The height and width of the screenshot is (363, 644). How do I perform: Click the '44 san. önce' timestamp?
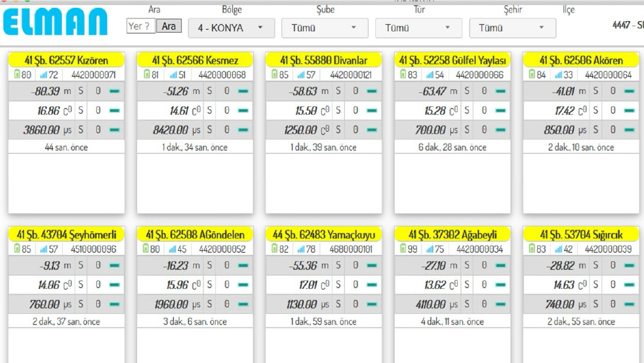(66, 147)
